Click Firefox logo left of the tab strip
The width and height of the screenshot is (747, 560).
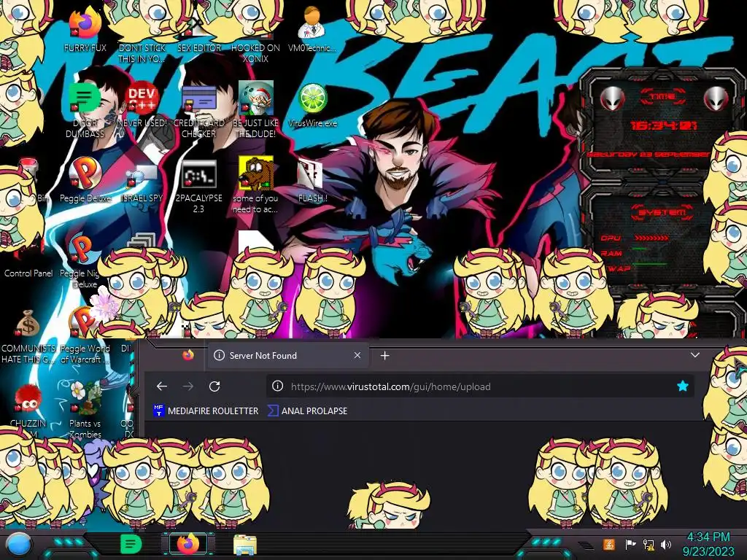[188, 355]
